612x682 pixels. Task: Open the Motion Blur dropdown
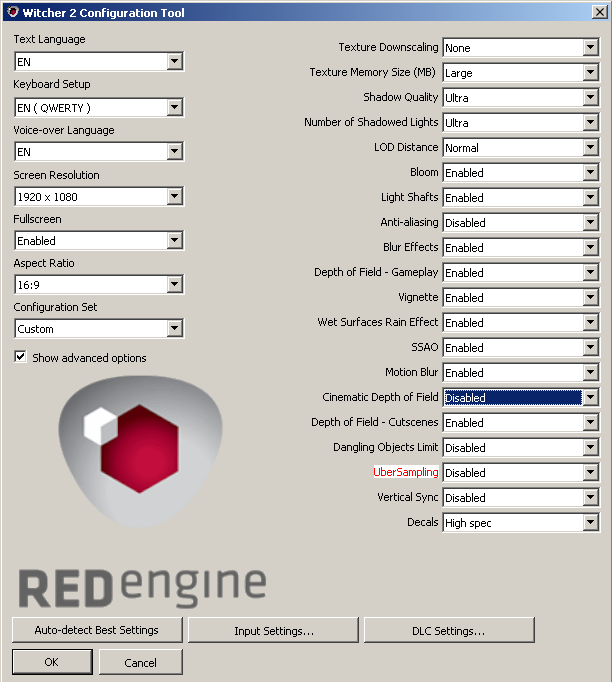521,373
